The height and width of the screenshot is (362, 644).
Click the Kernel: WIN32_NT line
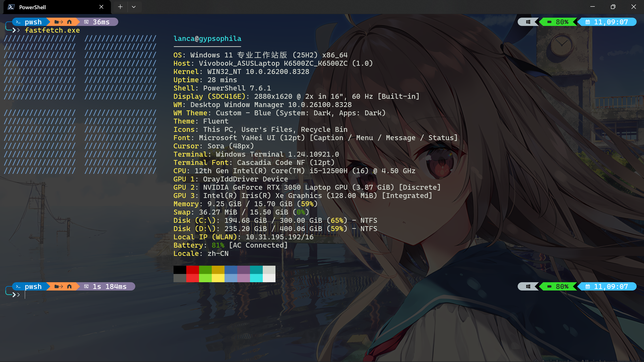(241, 72)
